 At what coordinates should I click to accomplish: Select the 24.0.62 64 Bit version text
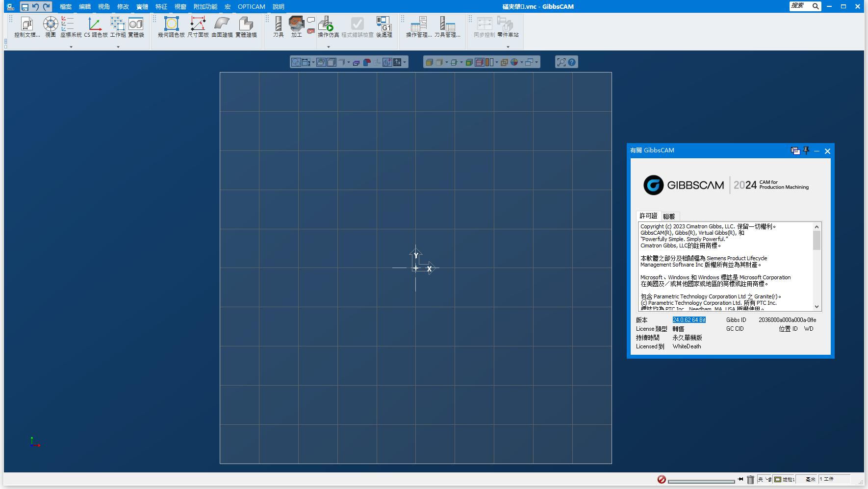[689, 320]
